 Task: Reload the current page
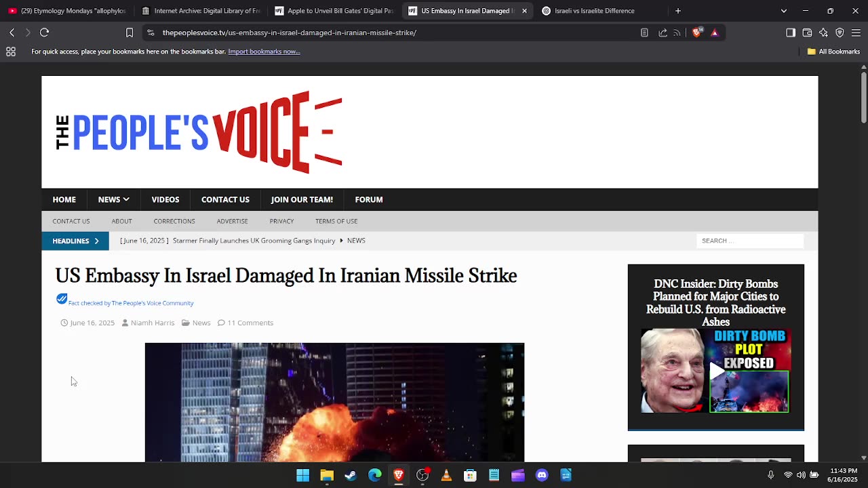click(x=45, y=33)
